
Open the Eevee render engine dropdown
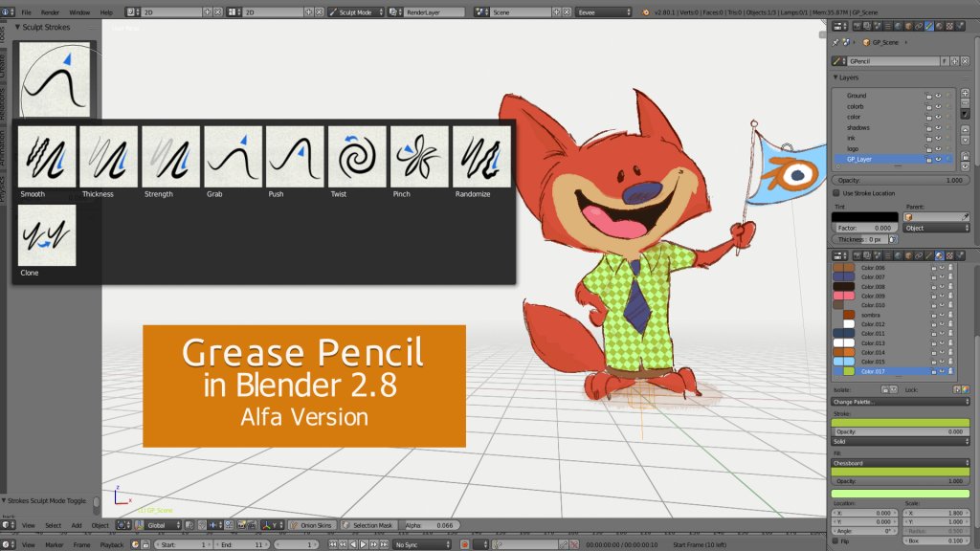[604, 11]
